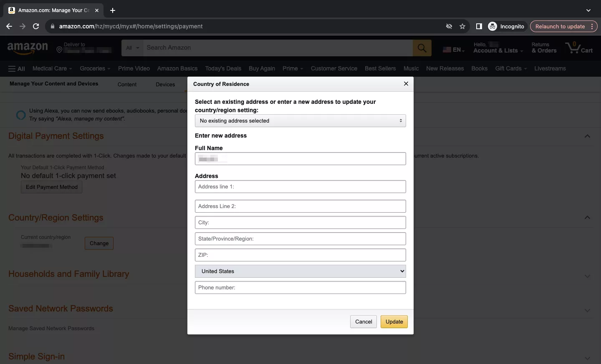The width and height of the screenshot is (601, 364).
Task: Open the Music link
Action: (x=411, y=68)
